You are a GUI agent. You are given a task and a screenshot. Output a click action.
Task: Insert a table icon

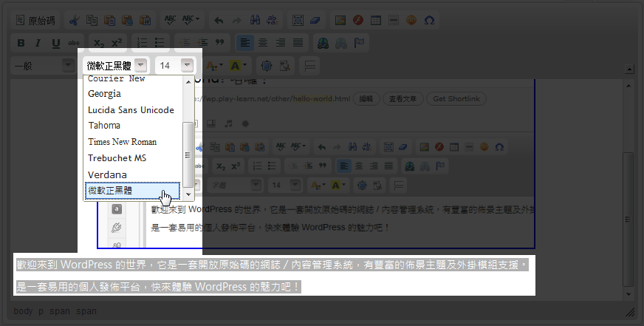tap(376, 20)
